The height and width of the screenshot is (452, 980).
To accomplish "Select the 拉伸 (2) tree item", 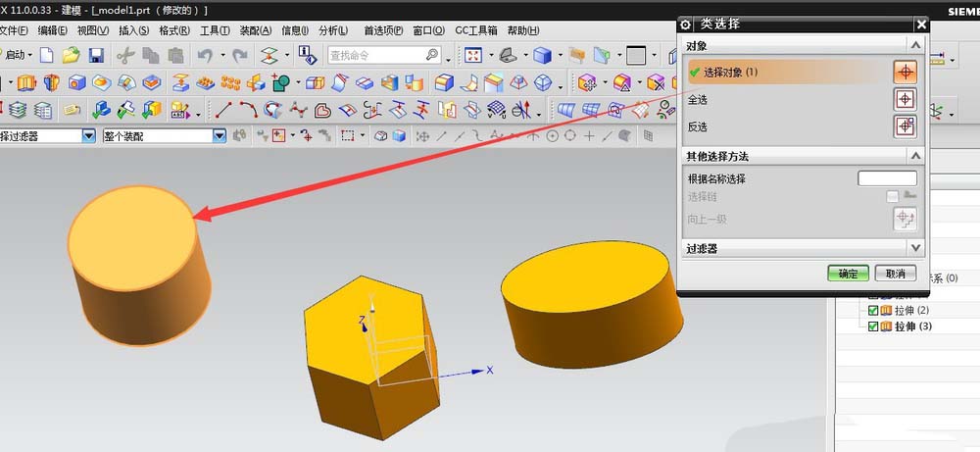I will (x=911, y=310).
